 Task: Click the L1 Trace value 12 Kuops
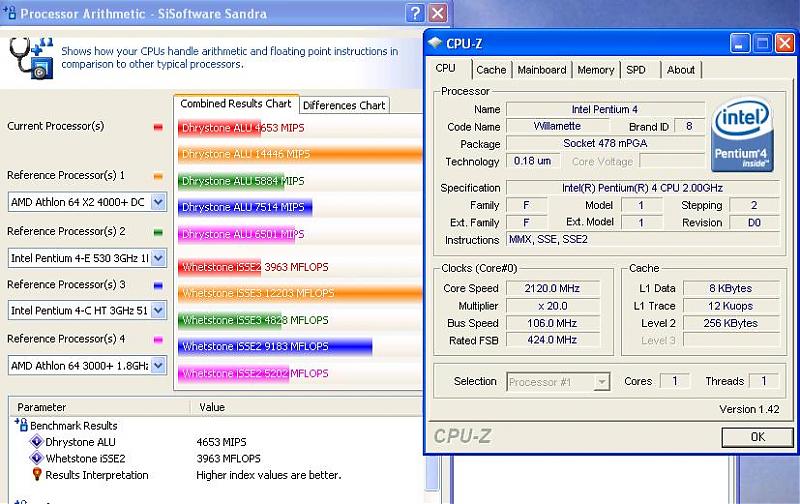(x=731, y=306)
